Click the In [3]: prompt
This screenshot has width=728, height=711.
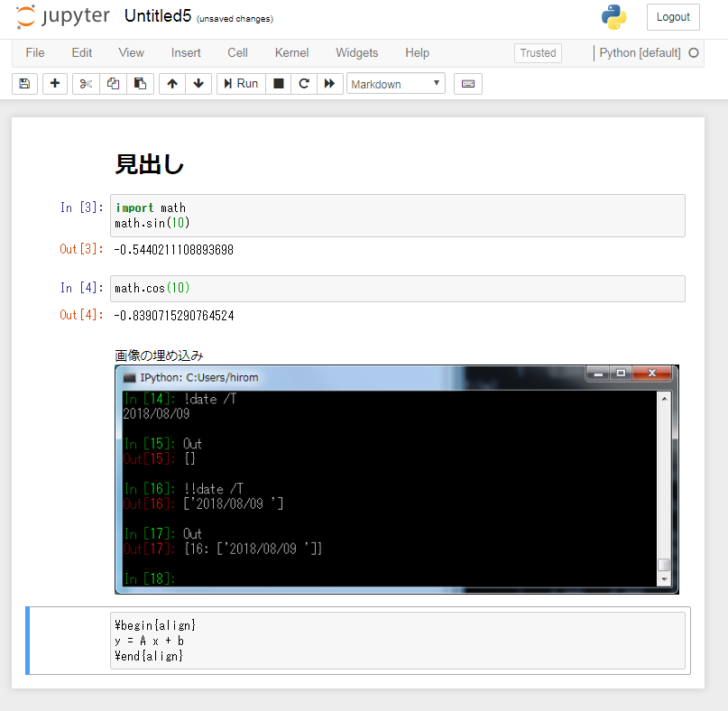coord(82,208)
